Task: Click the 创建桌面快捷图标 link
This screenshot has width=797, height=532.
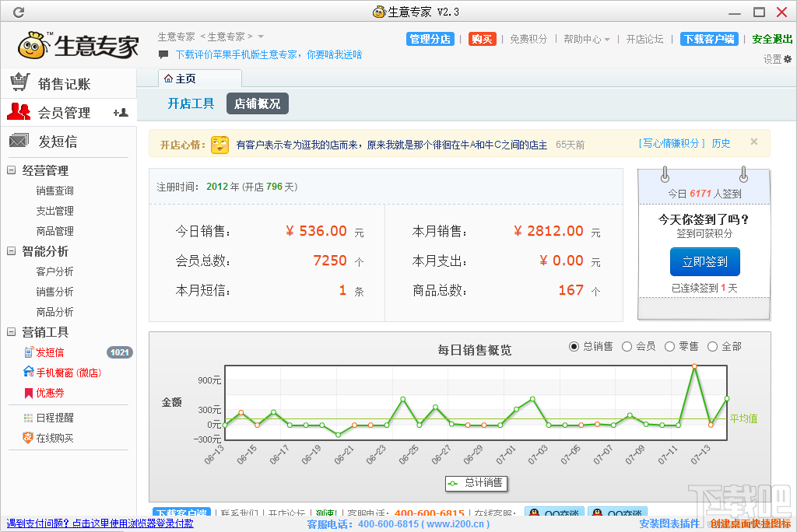Action: [751, 524]
